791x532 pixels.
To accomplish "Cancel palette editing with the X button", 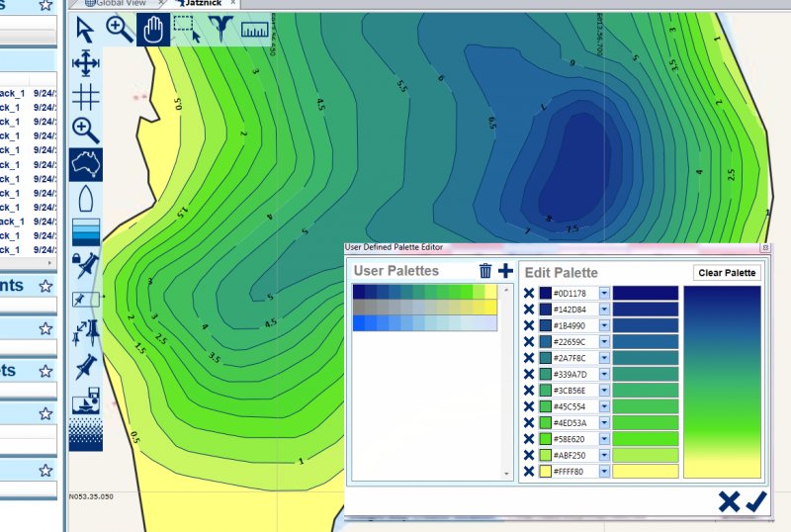I will pos(729,501).
